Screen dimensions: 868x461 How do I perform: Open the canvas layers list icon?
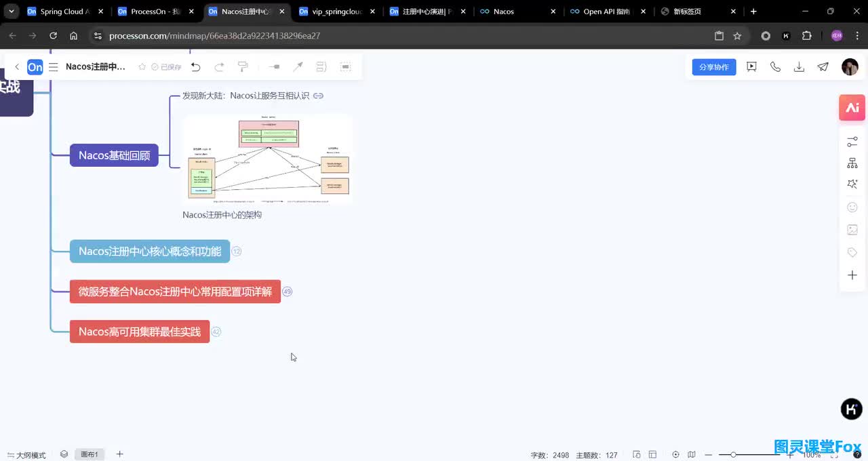(64, 454)
